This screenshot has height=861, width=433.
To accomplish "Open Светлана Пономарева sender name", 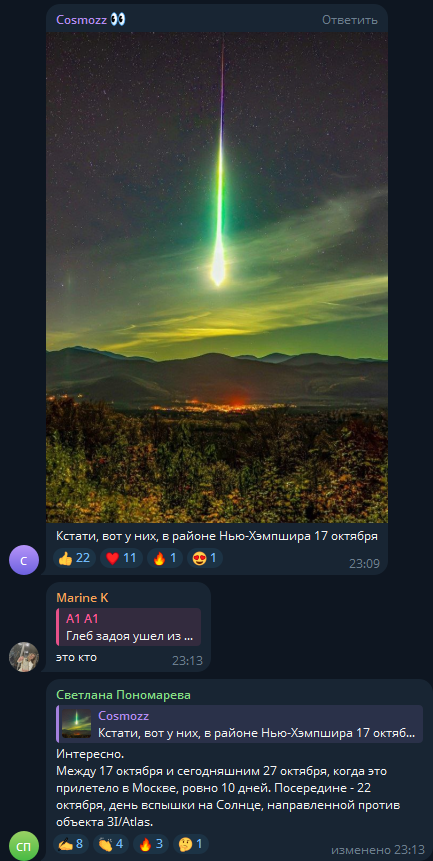I will (x=123, y=695).
